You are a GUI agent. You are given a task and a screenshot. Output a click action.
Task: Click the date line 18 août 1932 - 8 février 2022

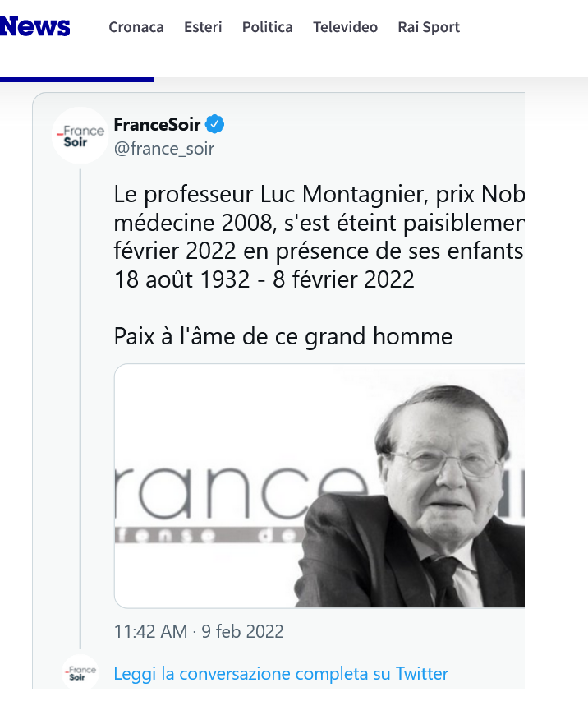(x=264, y=279)
